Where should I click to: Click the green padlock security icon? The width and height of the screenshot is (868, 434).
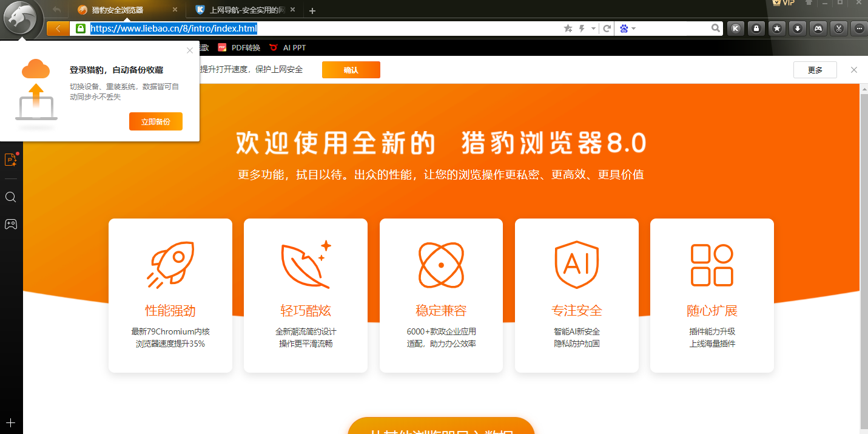tap(80, 29)
